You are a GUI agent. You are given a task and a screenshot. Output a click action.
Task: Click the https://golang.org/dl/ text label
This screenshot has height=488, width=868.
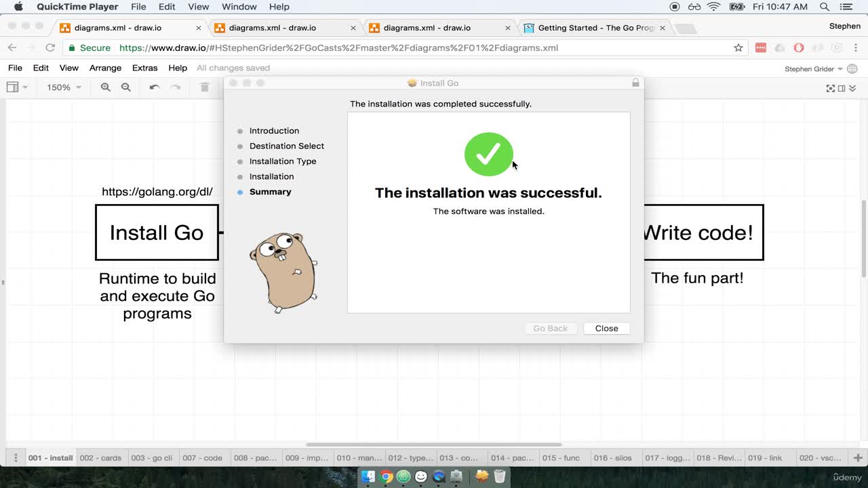pyautogui.click(x=157, y=191)
